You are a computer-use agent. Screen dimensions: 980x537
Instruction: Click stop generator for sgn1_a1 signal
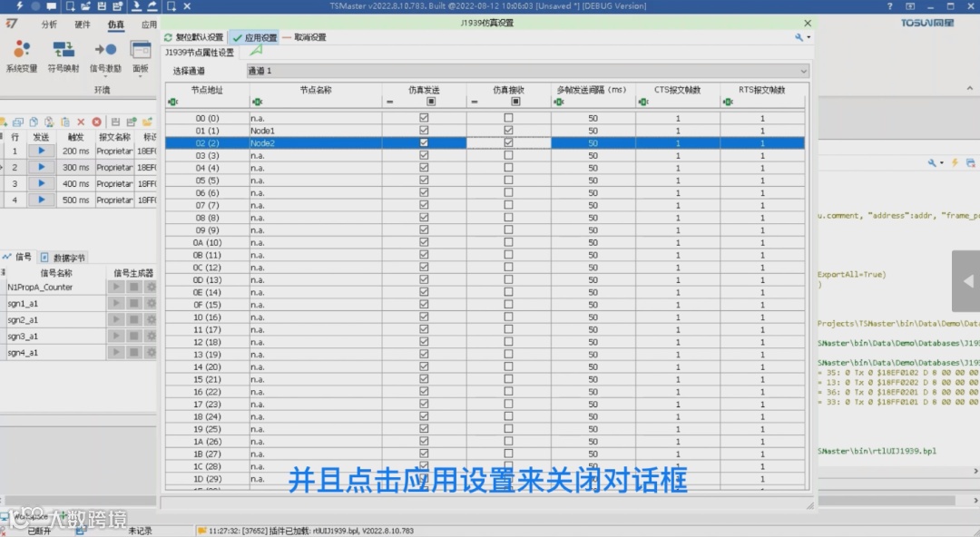pos(133,303)
